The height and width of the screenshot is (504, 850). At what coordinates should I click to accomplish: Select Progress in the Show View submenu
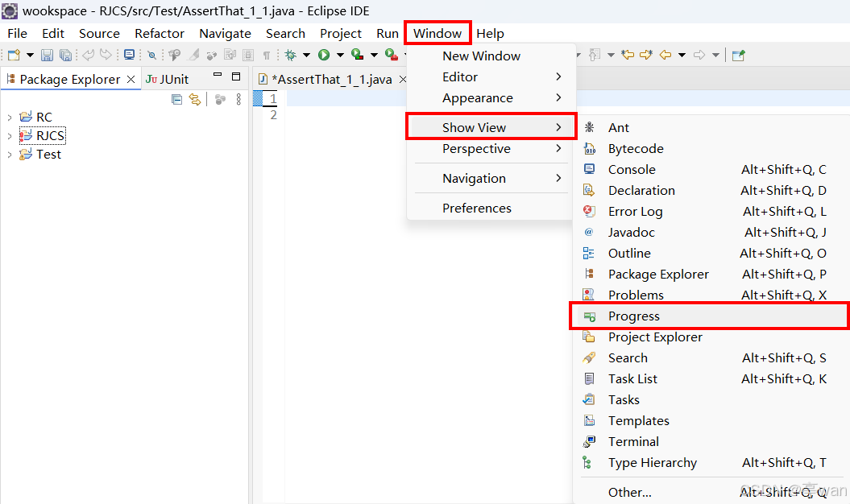pos(710,316)
